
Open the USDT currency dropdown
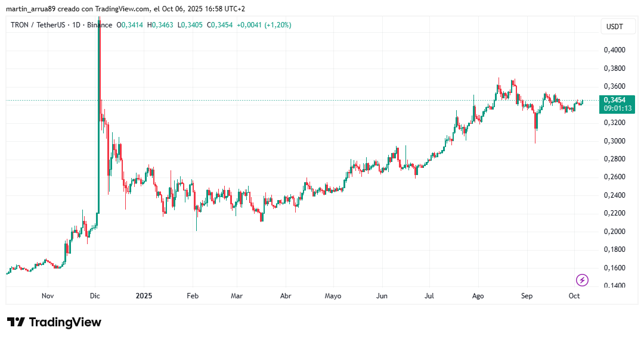tap(614, 27)
